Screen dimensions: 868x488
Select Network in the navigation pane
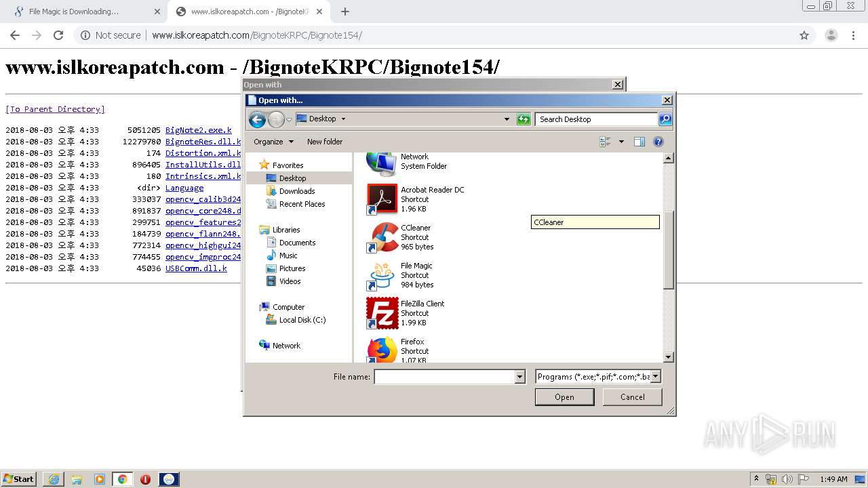pos(286,346)
